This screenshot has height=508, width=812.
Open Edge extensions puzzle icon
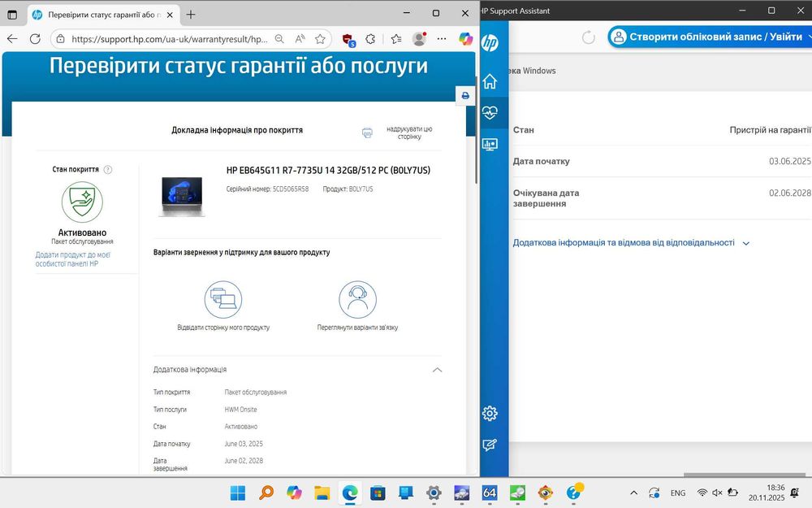(x=370, y=39)
